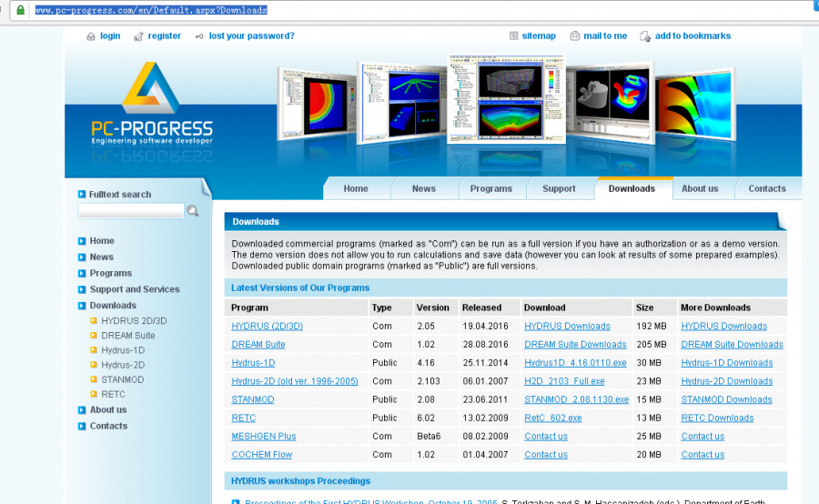Open the Hydrus-1D program link in table
The image size is (819, 504).
point(253,362)
